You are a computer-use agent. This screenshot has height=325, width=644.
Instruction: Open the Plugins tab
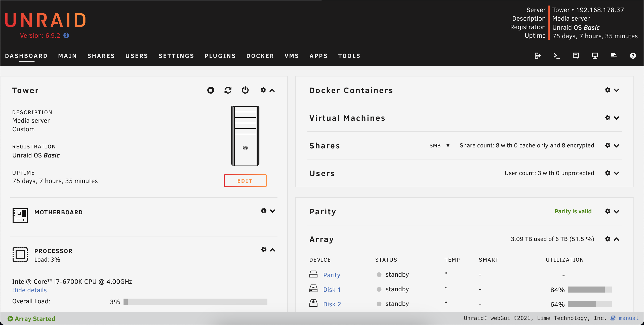click(x=220, y=56)
